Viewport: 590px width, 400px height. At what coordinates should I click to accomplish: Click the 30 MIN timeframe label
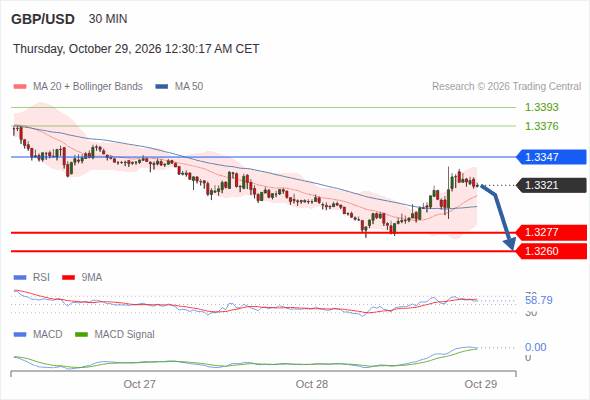click(x=108, y=19)
